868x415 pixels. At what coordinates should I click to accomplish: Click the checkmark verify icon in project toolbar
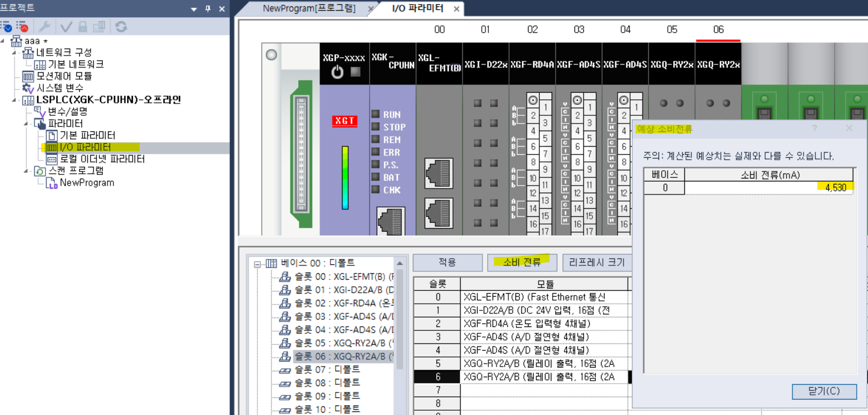pyautogui.click(x=67, y=27)
